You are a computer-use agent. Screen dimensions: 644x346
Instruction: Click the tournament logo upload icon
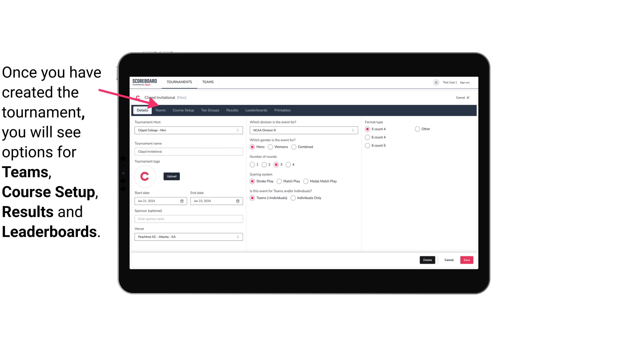click(x=172, y=176)
